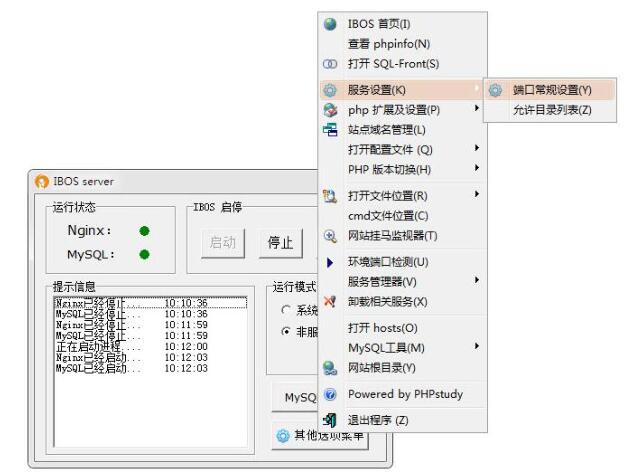Choose 查看 phpinfo(N) from the menu
Image resolution: width=638 pixels, height=472 pixels.
pos(402,44)
